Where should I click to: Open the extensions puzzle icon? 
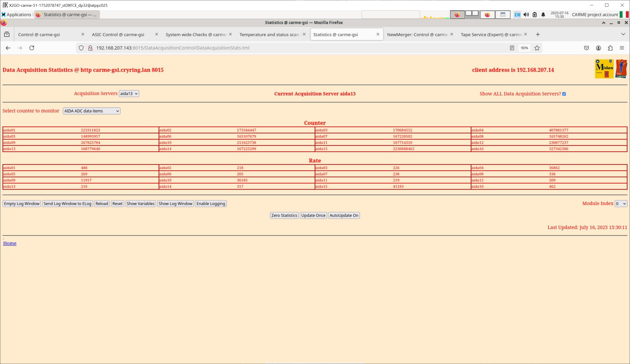pyautogui.click(x=610, y=48)
